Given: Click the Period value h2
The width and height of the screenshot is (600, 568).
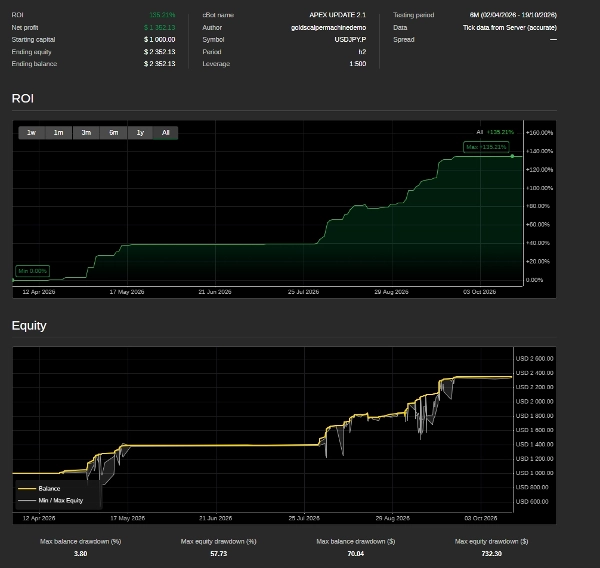Looking at the screenshot, I should click(x=362, y=52).
